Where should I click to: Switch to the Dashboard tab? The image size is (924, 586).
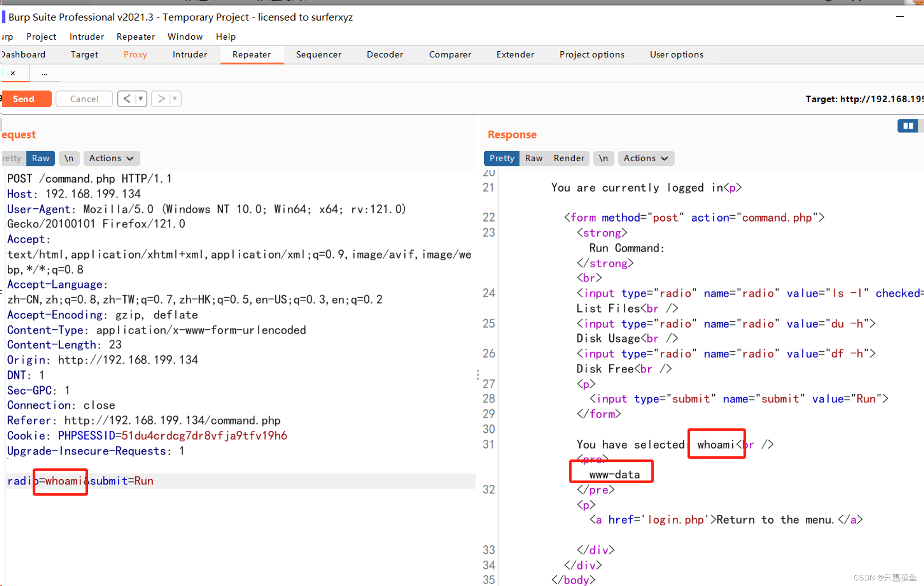[x=23, y=54]
